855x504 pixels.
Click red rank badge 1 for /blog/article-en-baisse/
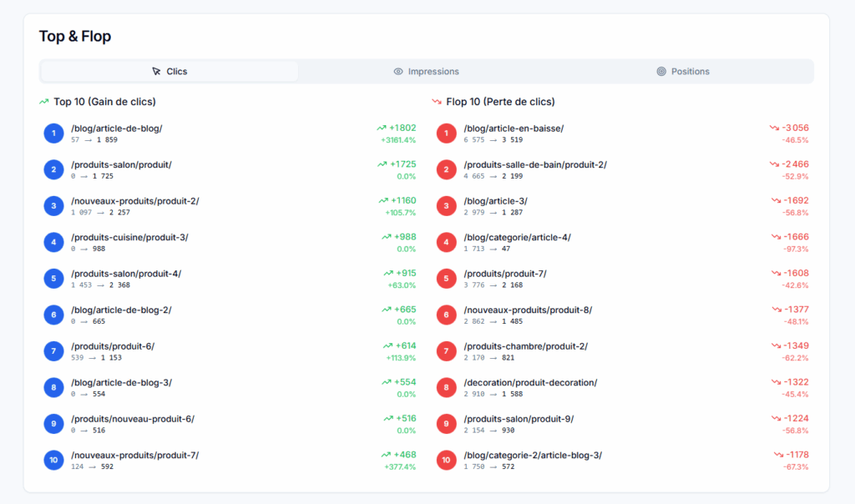coord(446,134)
